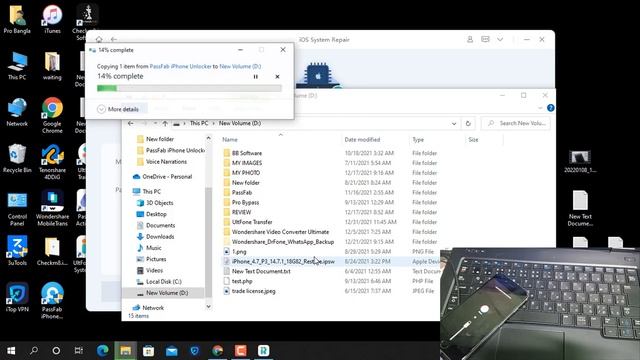Launch Tenorshare 4DDiG shortcut

point(52,162)
